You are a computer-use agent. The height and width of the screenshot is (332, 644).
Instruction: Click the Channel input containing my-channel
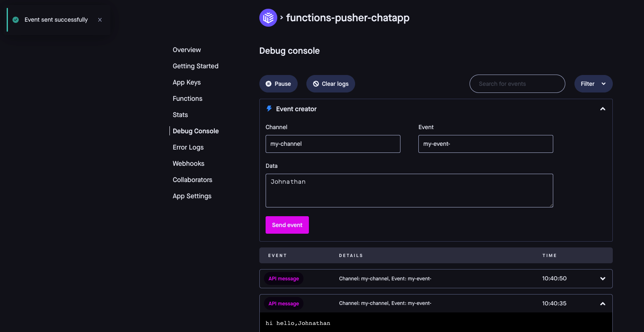click(x=333, y=144)
